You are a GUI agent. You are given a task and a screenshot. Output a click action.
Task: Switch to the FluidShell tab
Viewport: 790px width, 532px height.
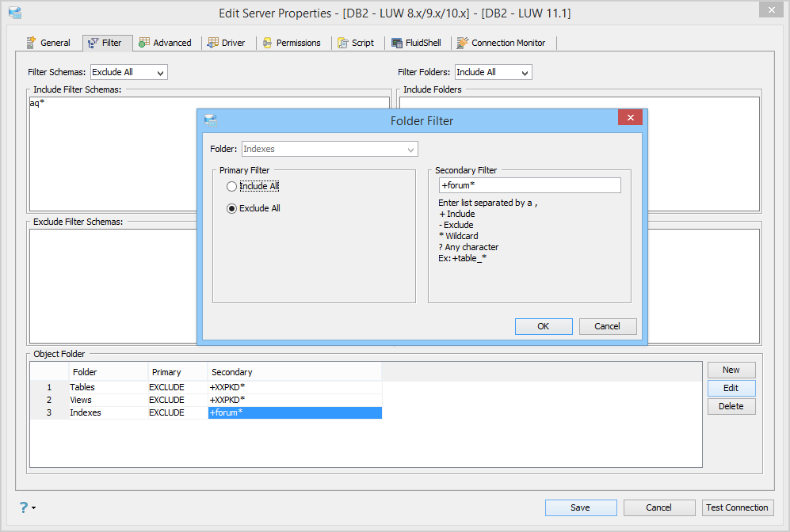coord(417,43)
